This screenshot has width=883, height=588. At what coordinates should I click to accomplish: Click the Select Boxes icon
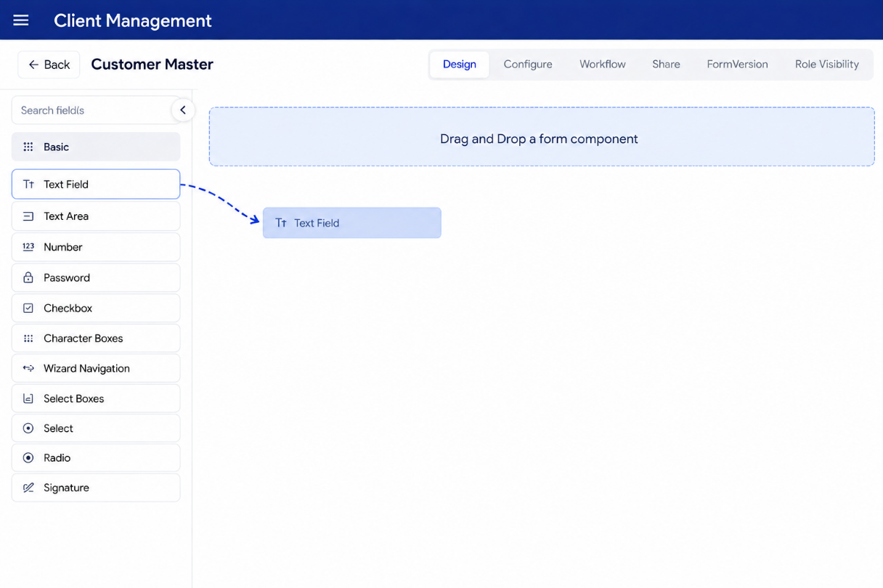tap(28, 399)
